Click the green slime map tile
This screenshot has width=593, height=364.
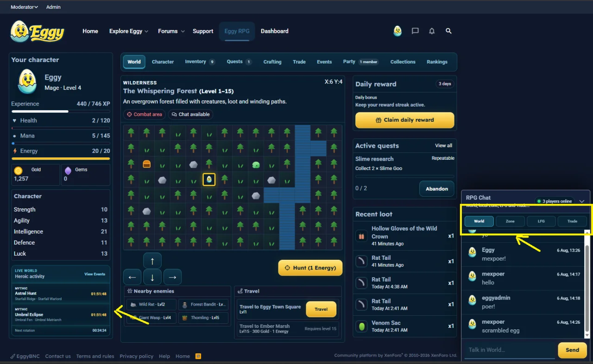click(256, 164)
